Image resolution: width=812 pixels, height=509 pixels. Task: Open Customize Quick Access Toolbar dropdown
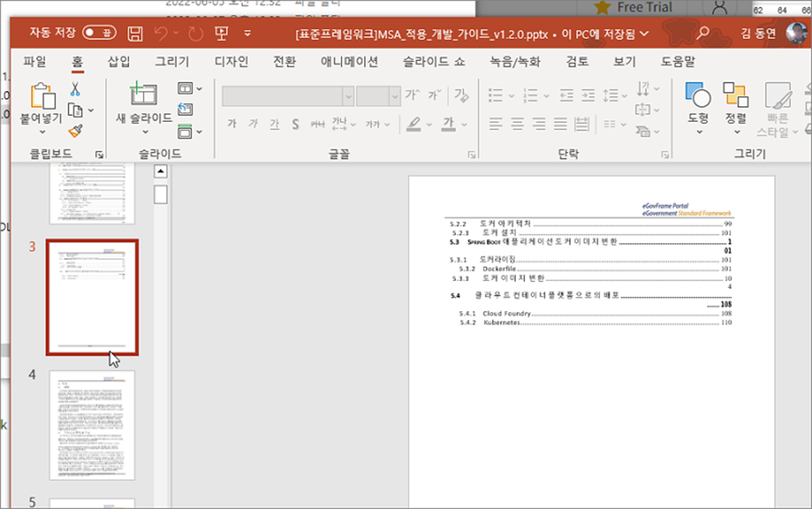click(x=247, y=33)
